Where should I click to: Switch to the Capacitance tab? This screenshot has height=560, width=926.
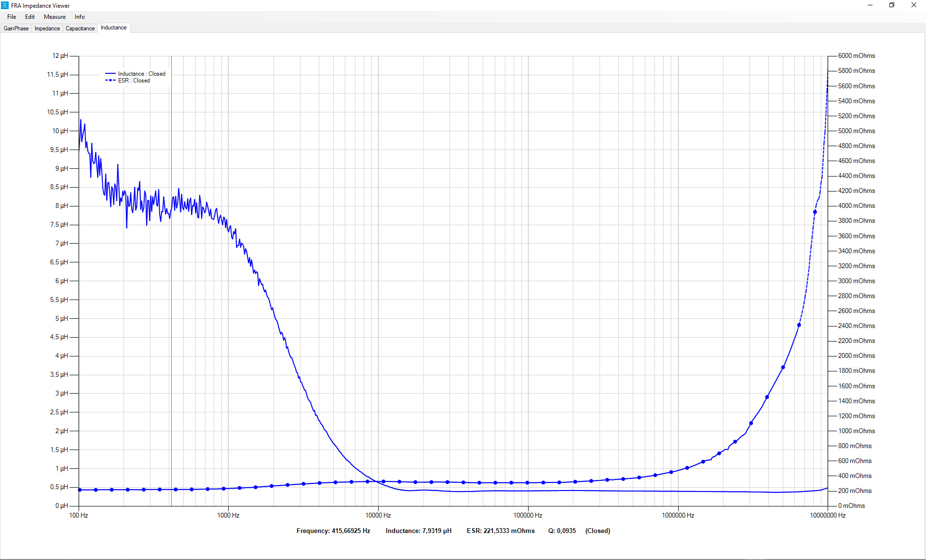tap(80, 28)
